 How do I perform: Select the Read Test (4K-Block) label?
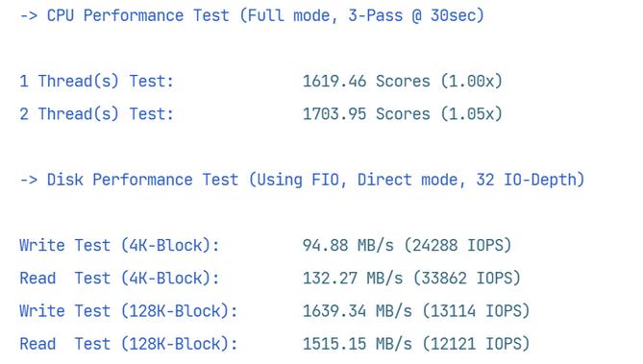(x=119, y=278)
